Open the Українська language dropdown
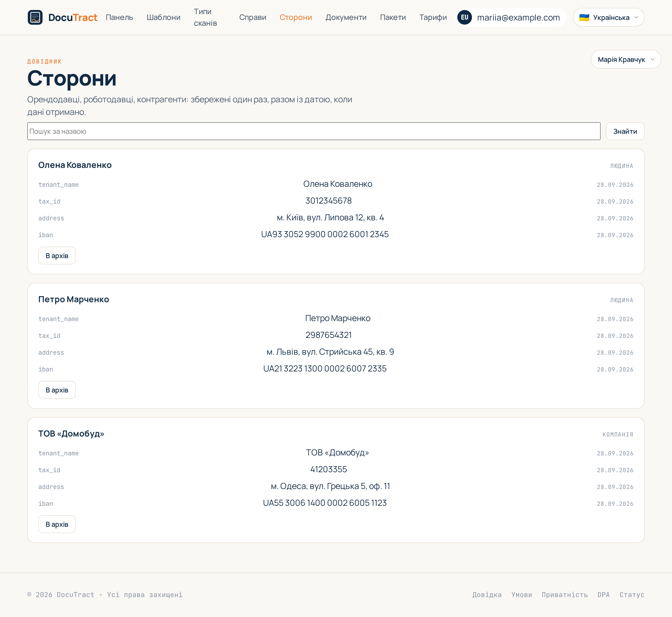 click(x=608, y=17)
